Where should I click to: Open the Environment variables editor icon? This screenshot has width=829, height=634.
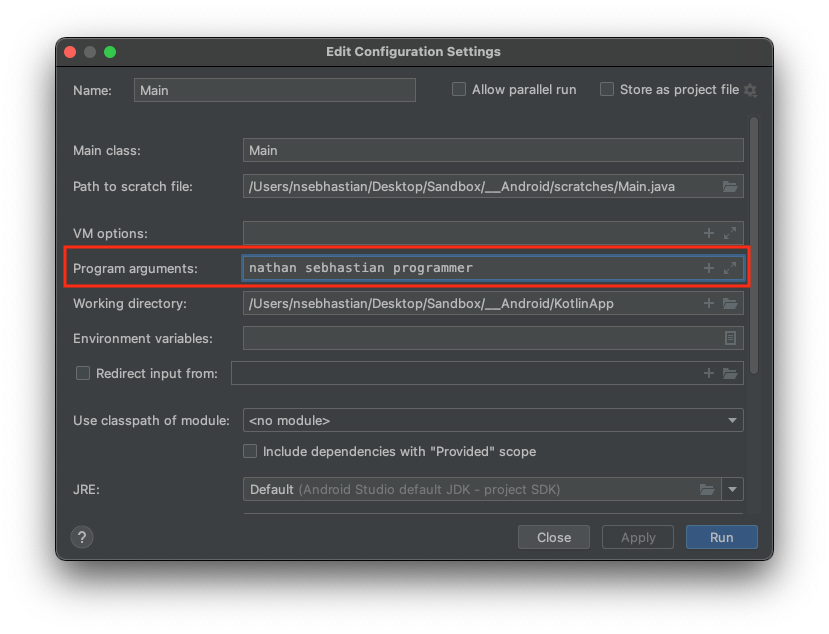pos(730,338)
